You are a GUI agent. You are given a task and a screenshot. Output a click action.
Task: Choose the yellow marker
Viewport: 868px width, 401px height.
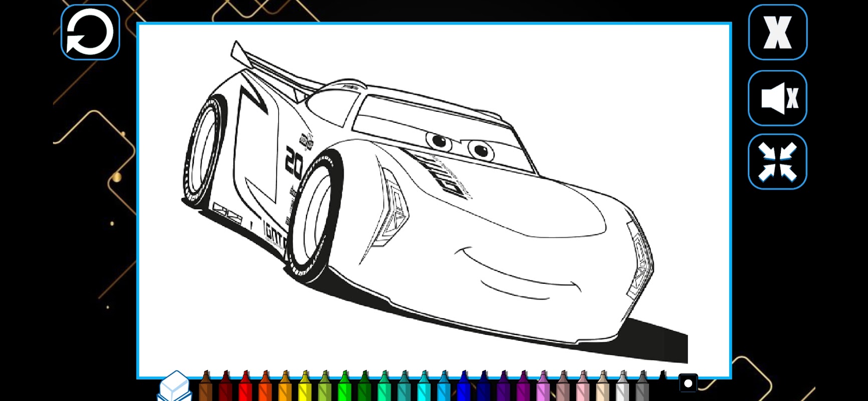[x=305, y=386]
